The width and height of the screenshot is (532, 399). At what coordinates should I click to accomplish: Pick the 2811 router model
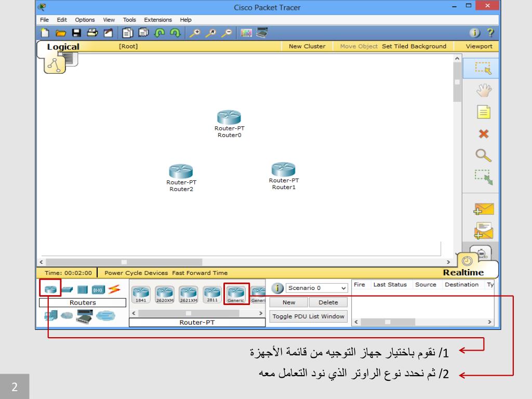click(212, 295)
